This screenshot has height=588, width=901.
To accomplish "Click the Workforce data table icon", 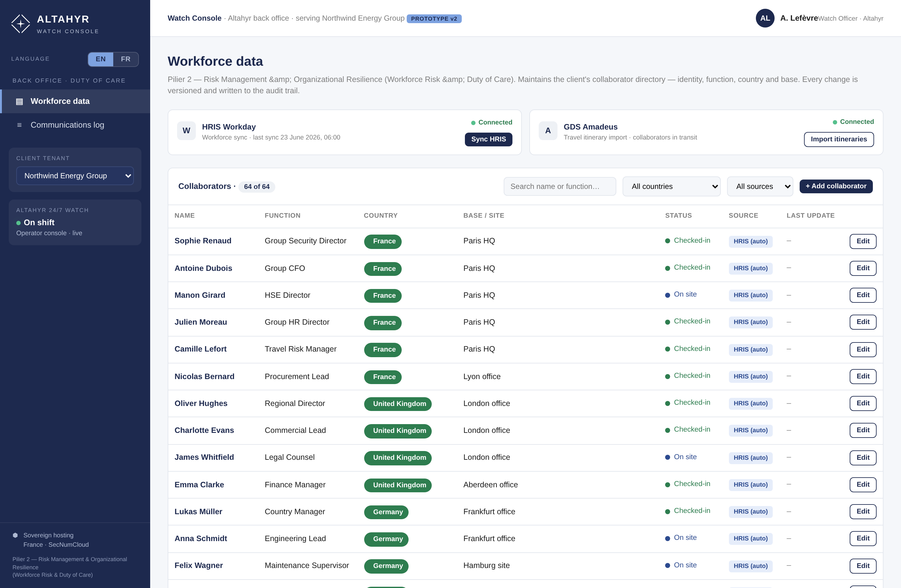I will (x=19, y=101).
